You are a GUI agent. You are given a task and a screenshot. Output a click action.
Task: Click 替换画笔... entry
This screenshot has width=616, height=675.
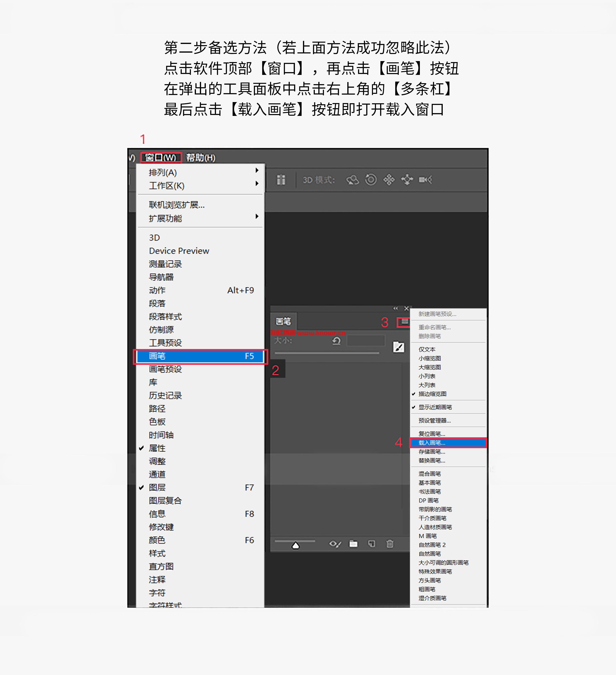448,460
